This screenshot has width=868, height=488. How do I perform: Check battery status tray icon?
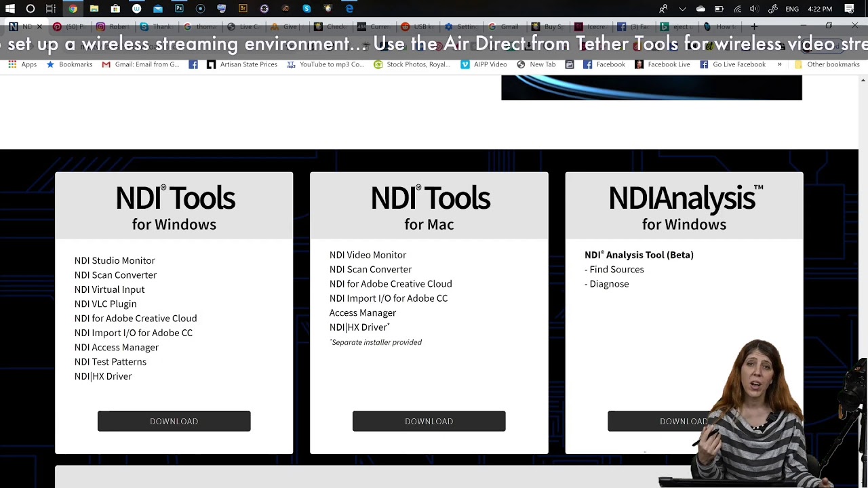point(719,9)
